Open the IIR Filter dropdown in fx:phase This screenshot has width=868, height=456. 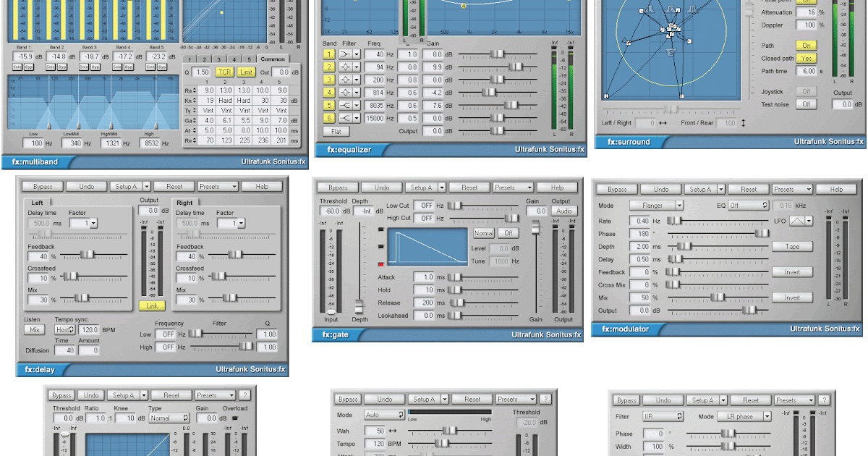tap(663, 416)
